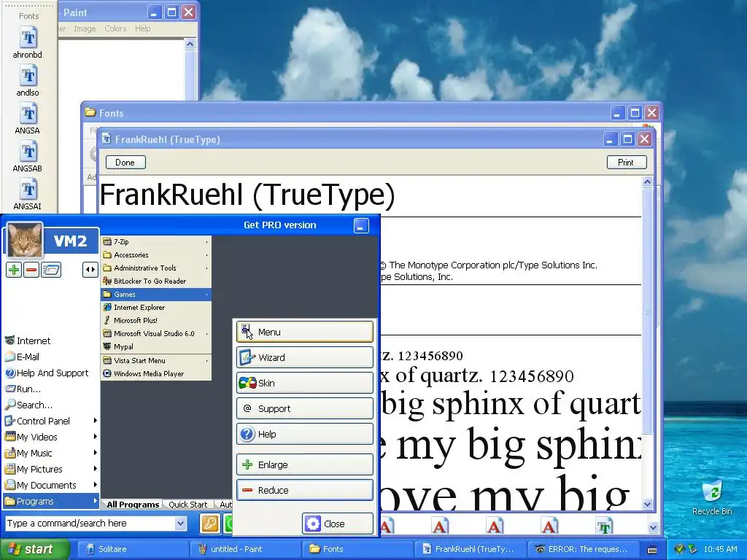Image resolution: width=747 pixels, height=560 pixels.
Task: Open the command search box dropdown arrow
Action: tap(181, 524)
